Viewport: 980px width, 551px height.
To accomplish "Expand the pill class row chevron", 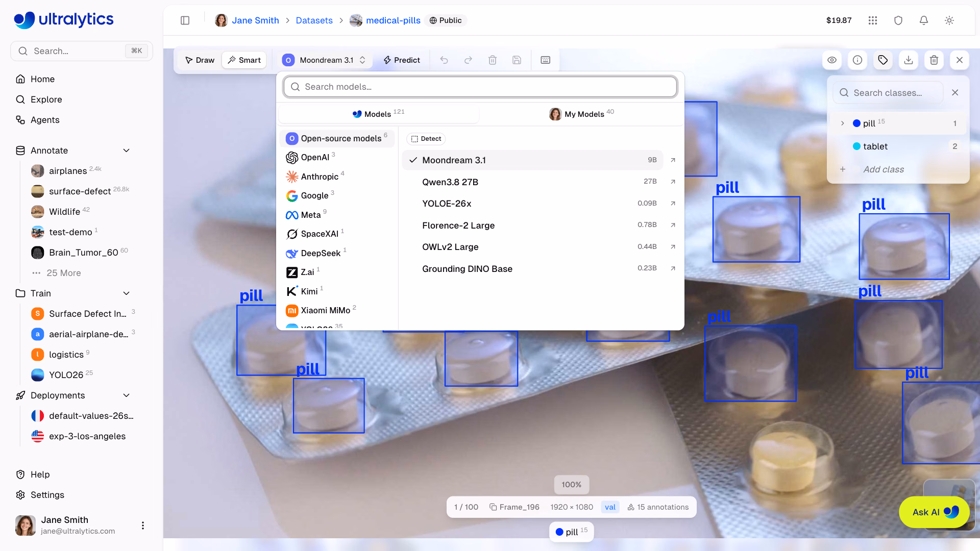I will [843, 123].
